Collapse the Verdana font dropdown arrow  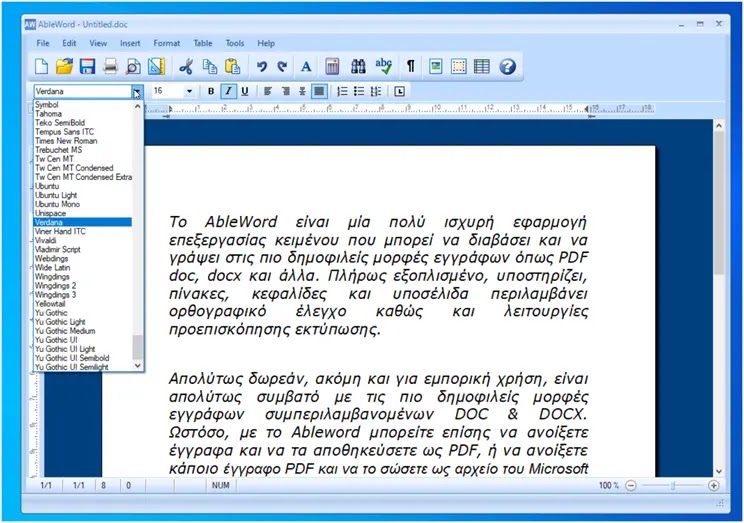click(x=137, y=91)
